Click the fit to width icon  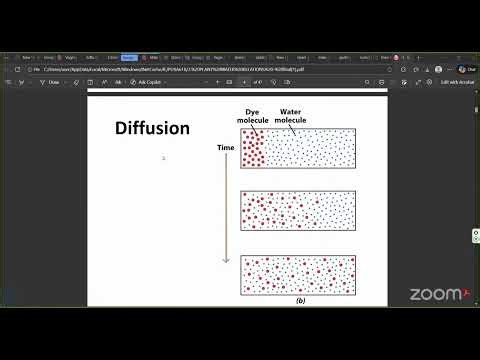pyautogui.click(x=229, y=82)
